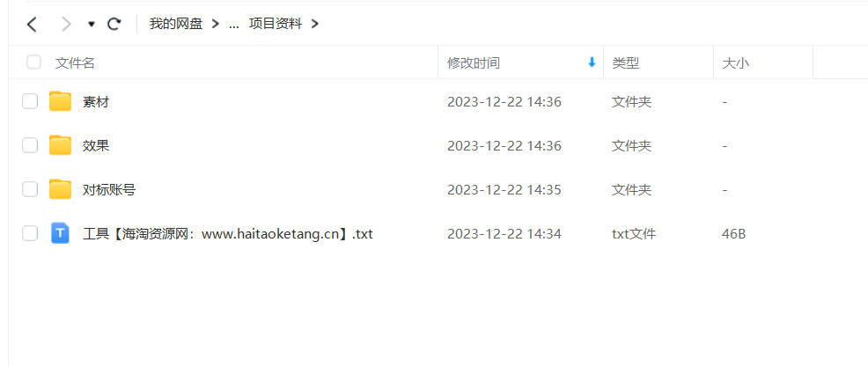Viewport: 868px width, 367px height.
Task: Open the navigation history dropdown triangle
Action: coord(92,25)
